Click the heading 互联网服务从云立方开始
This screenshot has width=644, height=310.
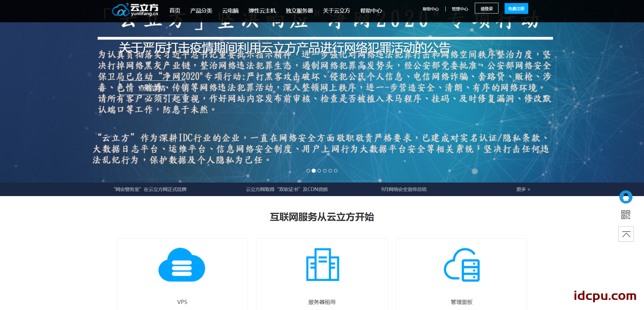[x=322, y=217]
